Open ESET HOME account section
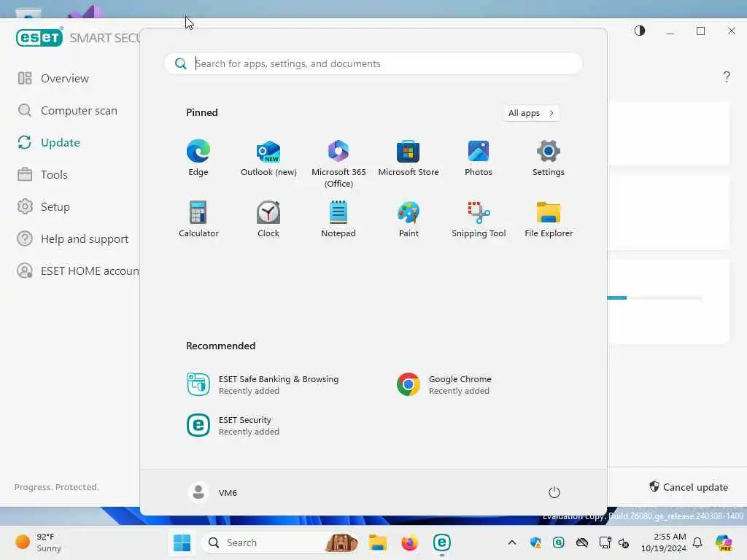Viewport: 747px width, 560px height. [77, 271]
